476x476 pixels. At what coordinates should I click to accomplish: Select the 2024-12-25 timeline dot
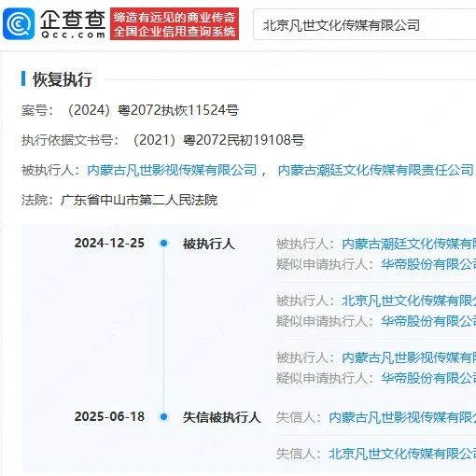(x=163, y=243)
